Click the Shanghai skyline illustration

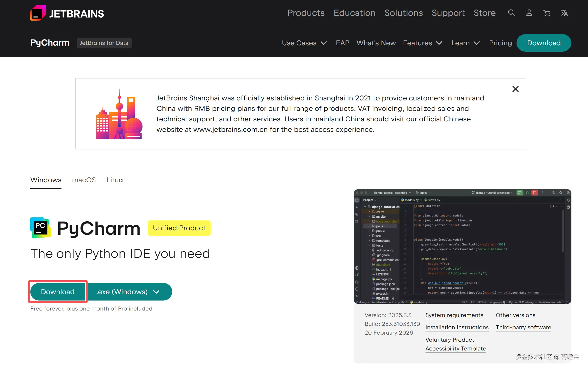point(119,115)
